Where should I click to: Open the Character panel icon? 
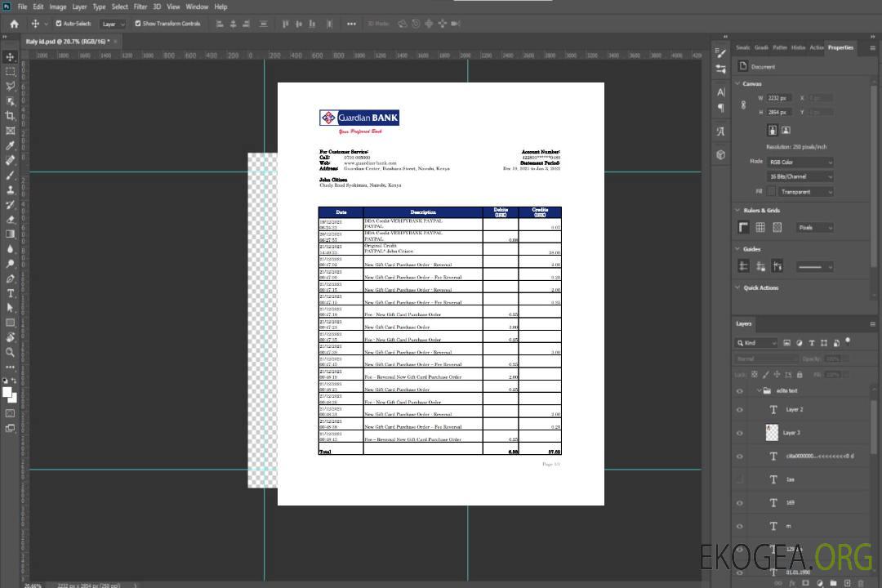coord(720,91)
